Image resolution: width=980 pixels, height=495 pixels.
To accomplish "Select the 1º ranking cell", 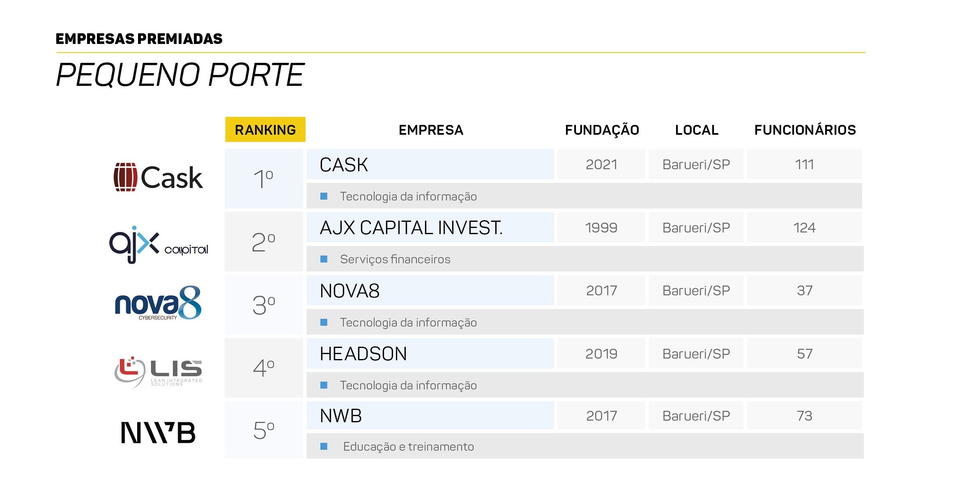I will (x=264, y=179).
